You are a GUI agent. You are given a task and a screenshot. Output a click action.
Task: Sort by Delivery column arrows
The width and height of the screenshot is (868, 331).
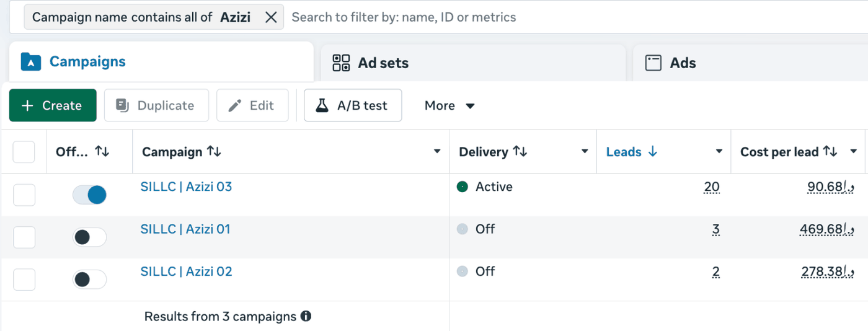point(520,152)
